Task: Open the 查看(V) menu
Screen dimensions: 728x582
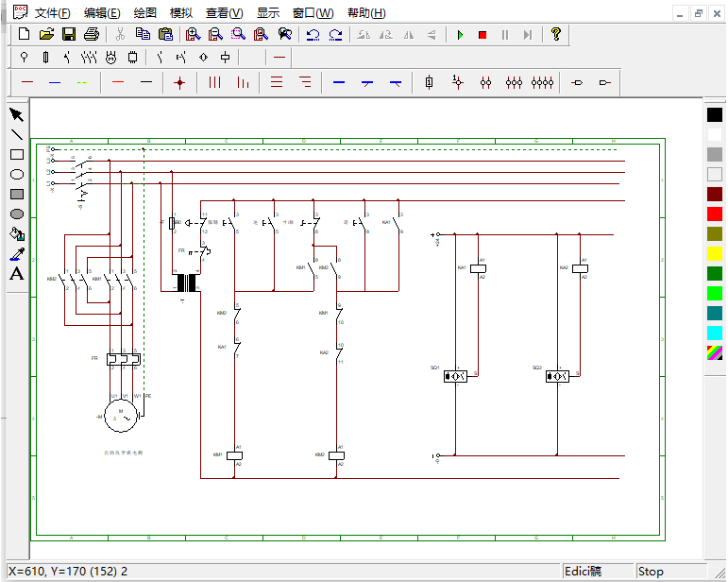Action: (x=224, y=13)
